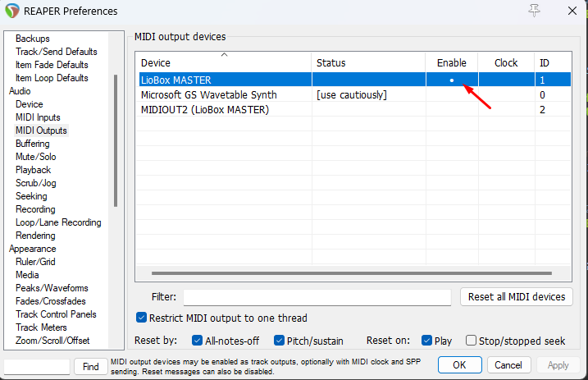Screen dimensions: 588x380
Task: Select MIDIOUT2 (LioBox MASTER) row
Action: click(x=353, y=110)
